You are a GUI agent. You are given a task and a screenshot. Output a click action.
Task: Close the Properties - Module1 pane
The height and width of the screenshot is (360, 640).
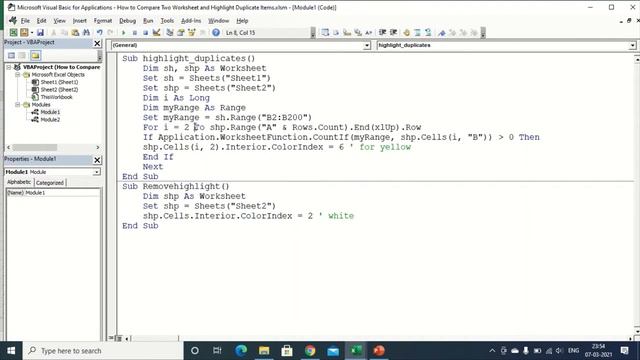pyautogui.click(x=97, y=160)
